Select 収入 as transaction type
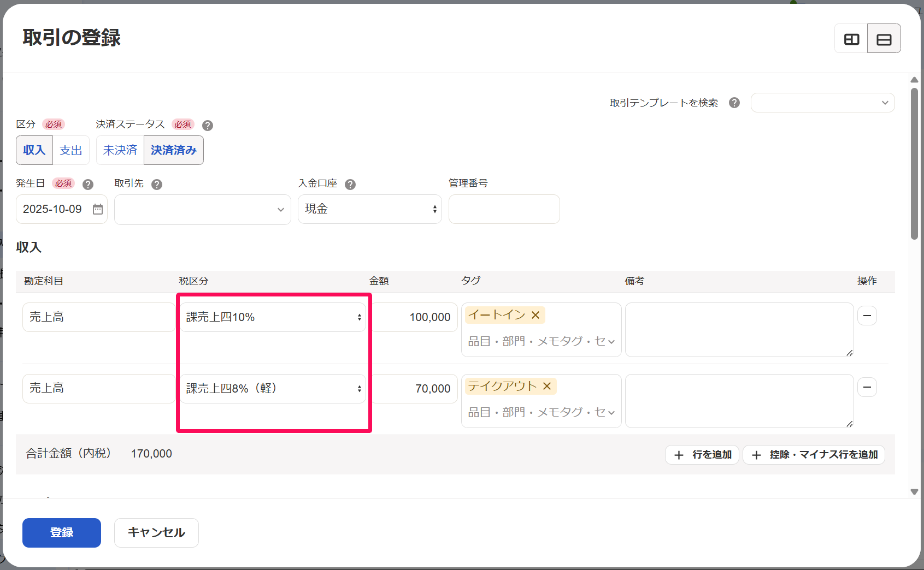The height and width of the screenshot is (570, 924). [34, 150]
